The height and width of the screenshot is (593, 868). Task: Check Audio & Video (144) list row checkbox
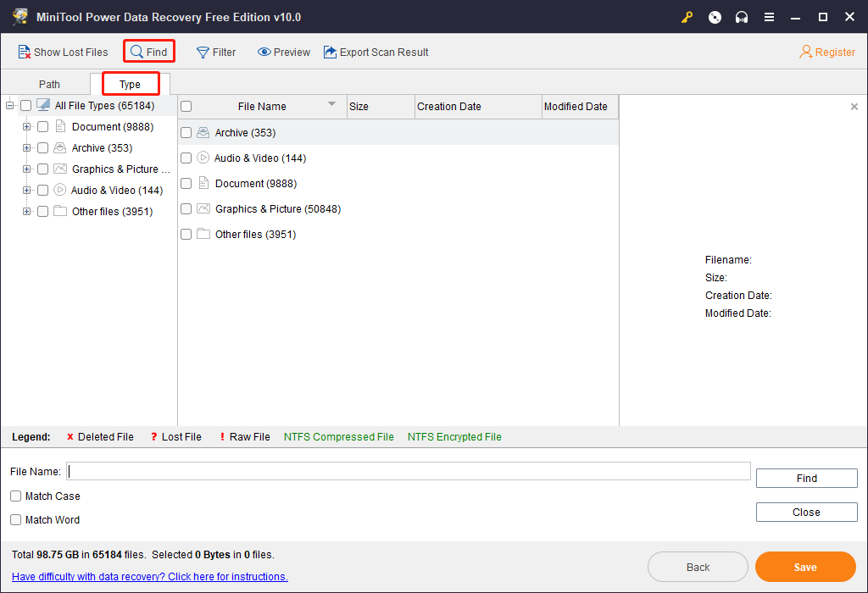[186, 158]
